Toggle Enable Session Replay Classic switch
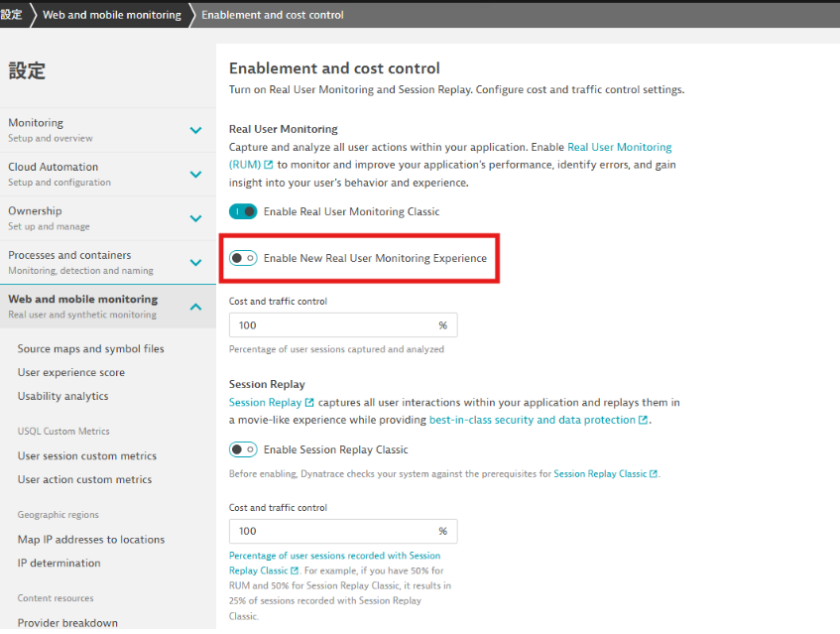Viewport: 840px width, 634px height. tap(243, 449)
